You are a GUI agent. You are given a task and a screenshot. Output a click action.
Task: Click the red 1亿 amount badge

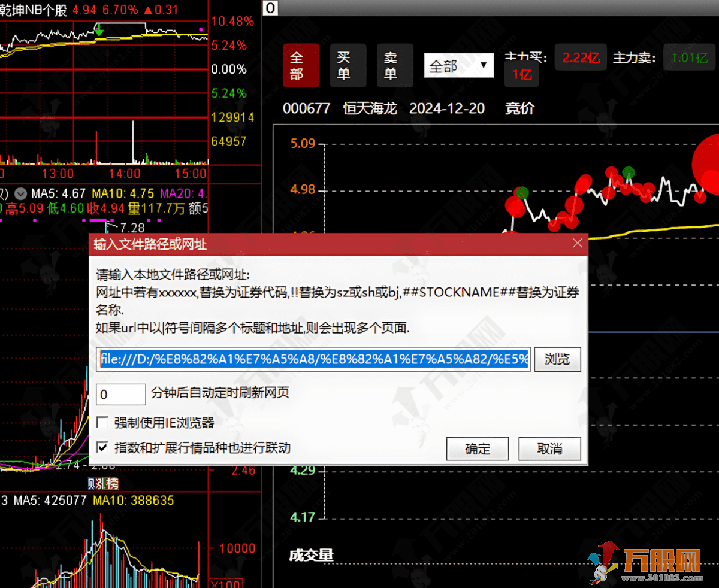pos(521,73)
